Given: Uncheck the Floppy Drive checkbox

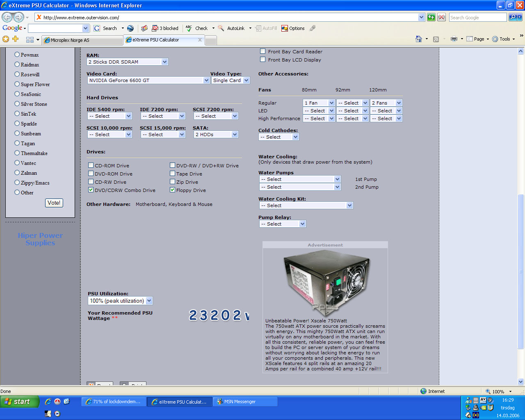Looking at the screenshot, I should point(173,190).
